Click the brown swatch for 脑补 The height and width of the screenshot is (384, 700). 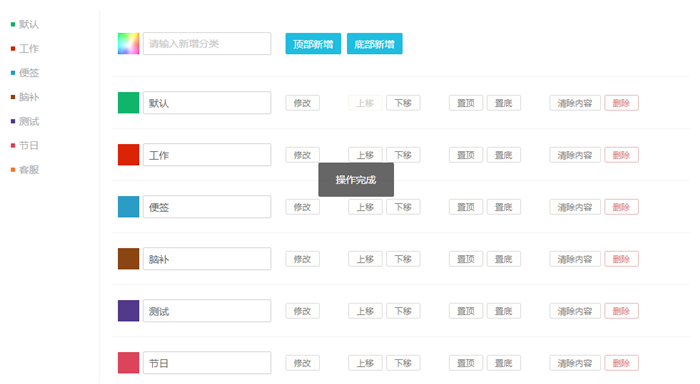pyautogui.click(x=128, y=259)
